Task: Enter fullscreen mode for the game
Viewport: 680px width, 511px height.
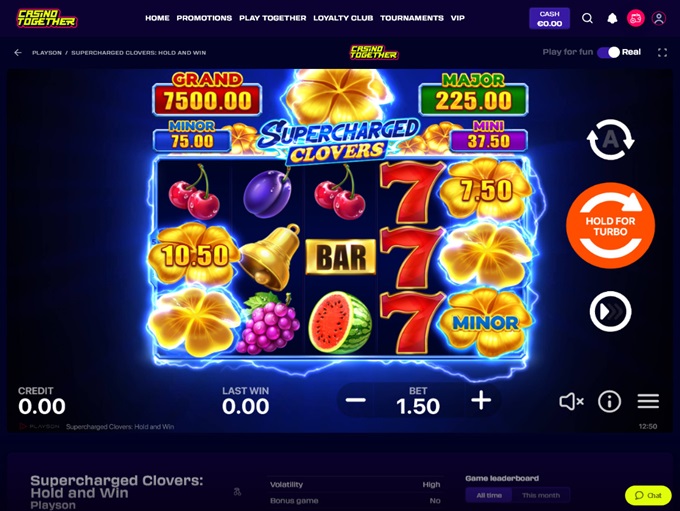Action: pyautogui.click(x=662, y=52)
